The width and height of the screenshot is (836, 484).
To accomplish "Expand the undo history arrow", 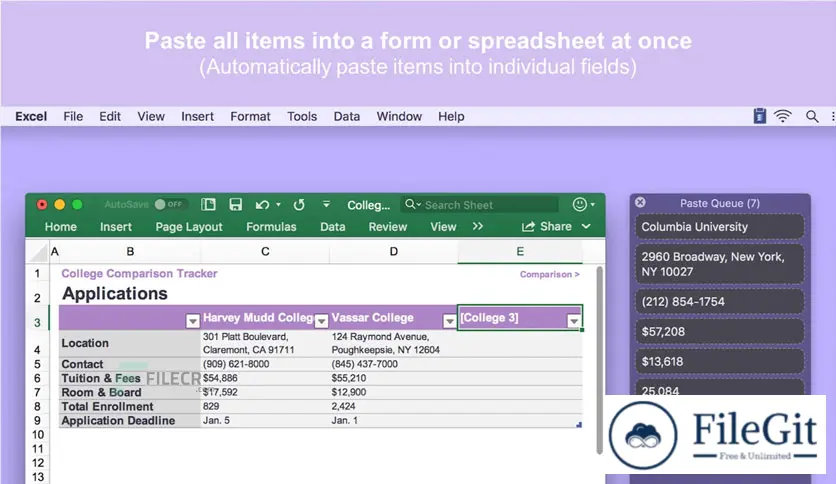I will click(x=278, y=205).
